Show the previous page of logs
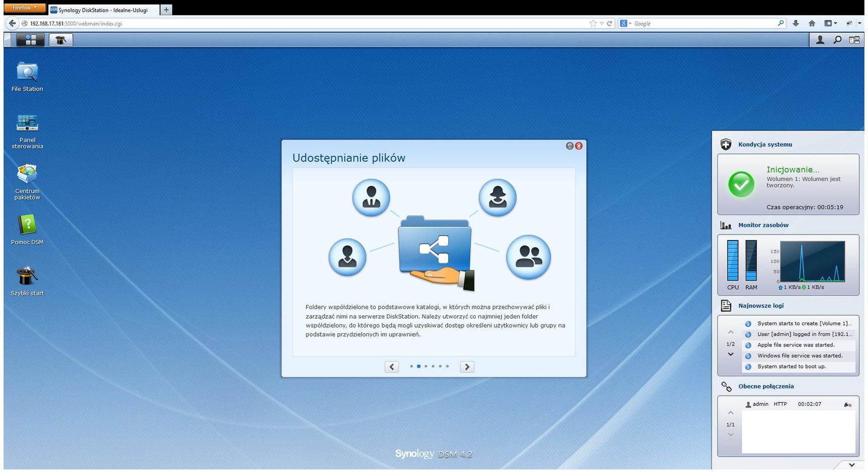This screenshot has height=473, width=868. tap(730, 332)
